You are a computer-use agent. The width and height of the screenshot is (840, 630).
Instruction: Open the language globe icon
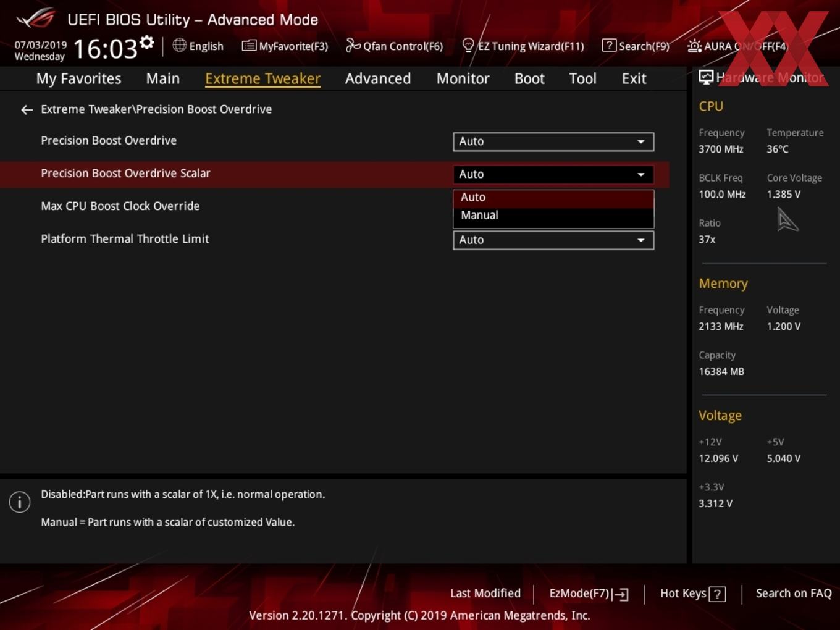click(x=179, y=45)
